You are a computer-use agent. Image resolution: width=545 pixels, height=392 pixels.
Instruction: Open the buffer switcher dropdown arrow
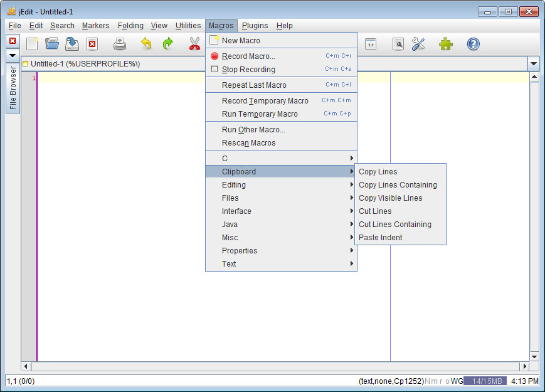(534, 63)
